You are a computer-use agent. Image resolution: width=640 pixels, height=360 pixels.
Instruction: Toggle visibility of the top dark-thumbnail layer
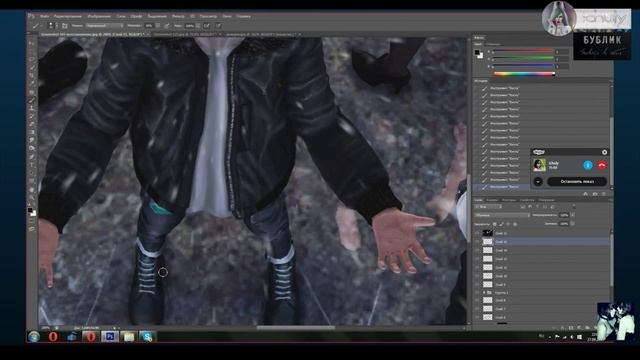[x=477, y=233]
